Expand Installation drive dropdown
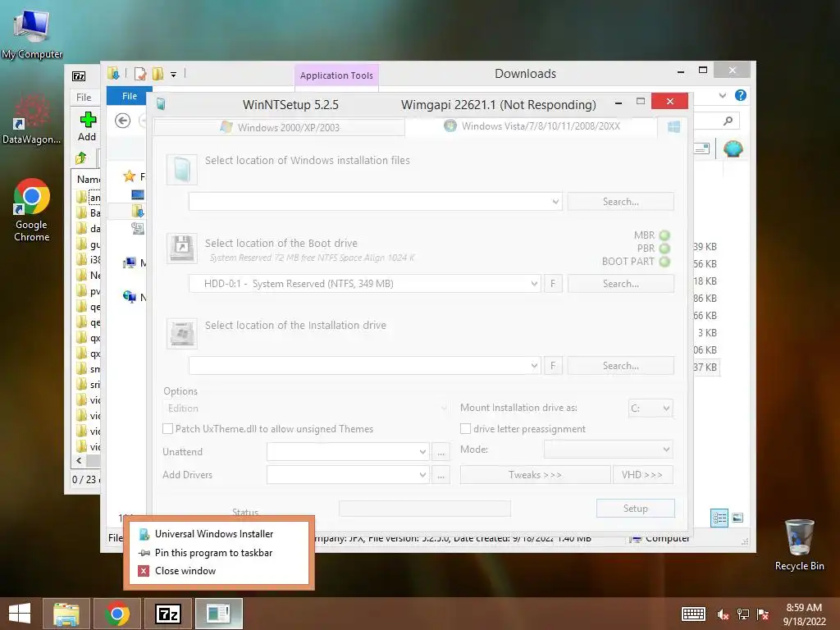840x630 pixels. (x=534, y=365)
